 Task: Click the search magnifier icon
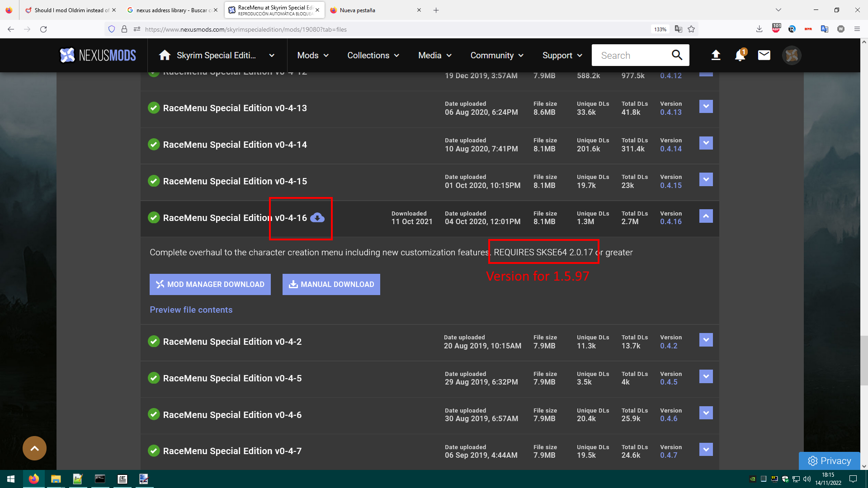(x=677, y=55)
